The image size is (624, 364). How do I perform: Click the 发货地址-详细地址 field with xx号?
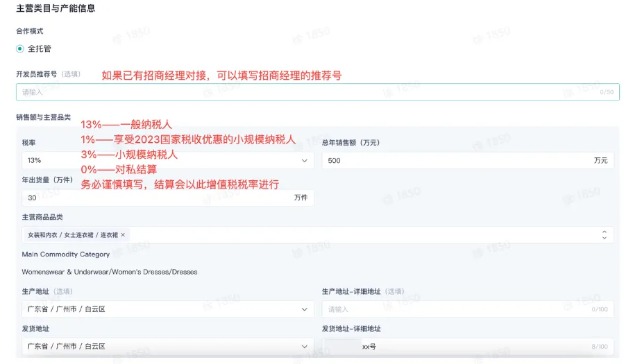click(468, 346)
